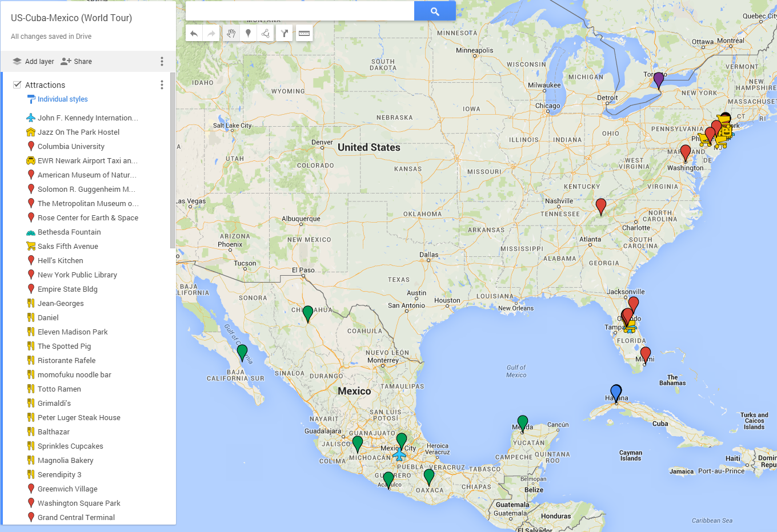Click in the map search text field

[299, 11]
